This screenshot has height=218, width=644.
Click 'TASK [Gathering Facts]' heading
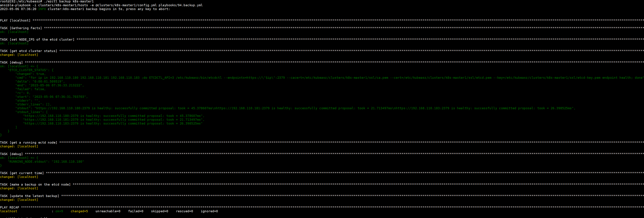click(x=21, y=28)
